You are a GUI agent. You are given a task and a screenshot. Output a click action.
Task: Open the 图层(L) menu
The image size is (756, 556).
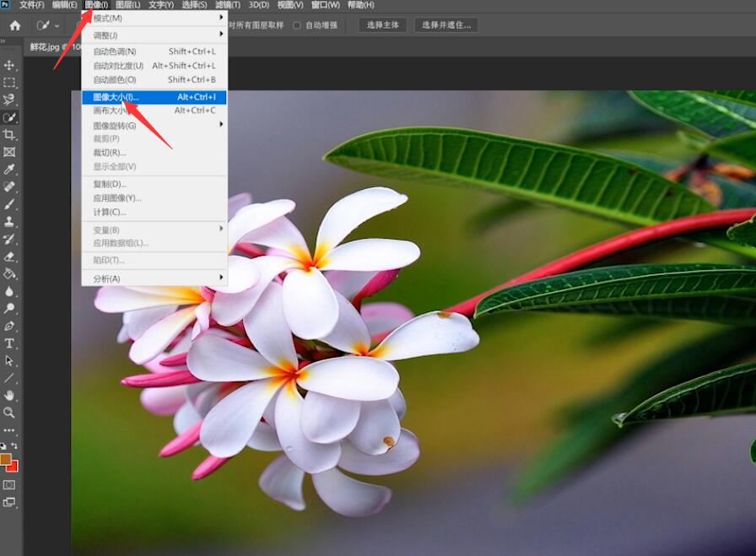tap(127, 5)
